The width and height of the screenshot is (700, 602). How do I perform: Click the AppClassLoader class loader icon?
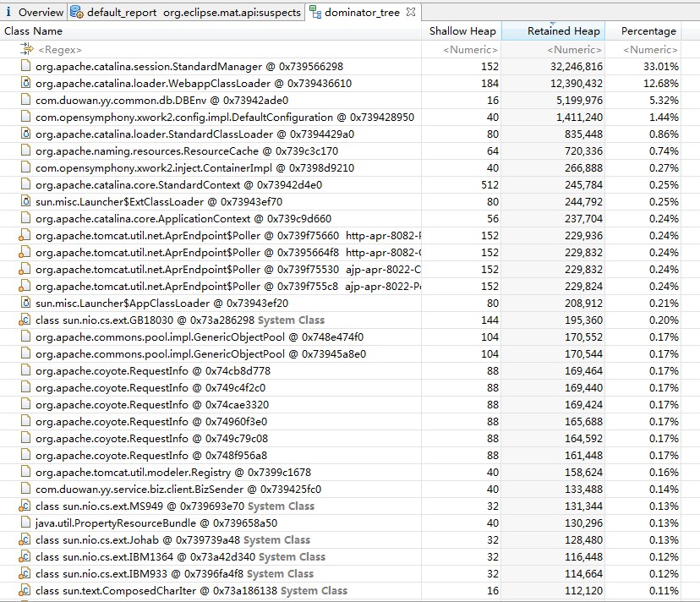pyautogui.click(x=26, y=304)
